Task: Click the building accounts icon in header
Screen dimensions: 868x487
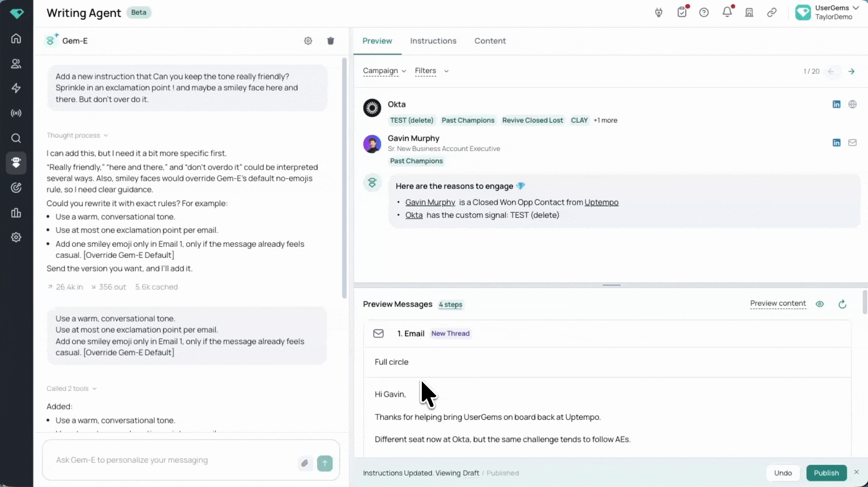Action: click(x=749, y=13)
